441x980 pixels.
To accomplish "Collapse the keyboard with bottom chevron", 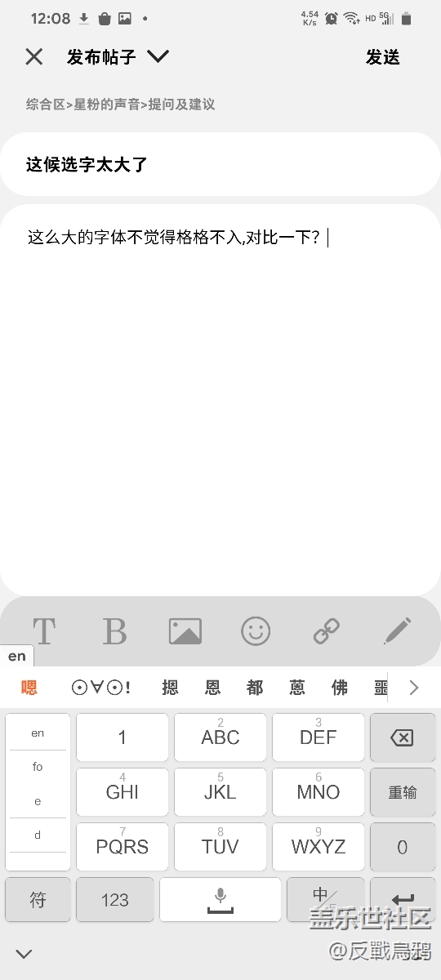I will pyautogui.click(x=24, y=953).
